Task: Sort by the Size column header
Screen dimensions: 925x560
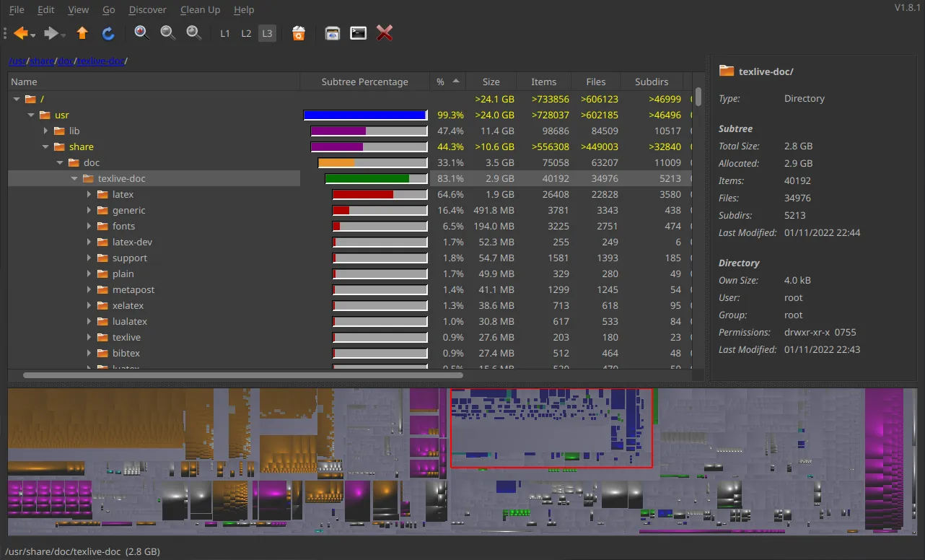Action: pos(491,82)
